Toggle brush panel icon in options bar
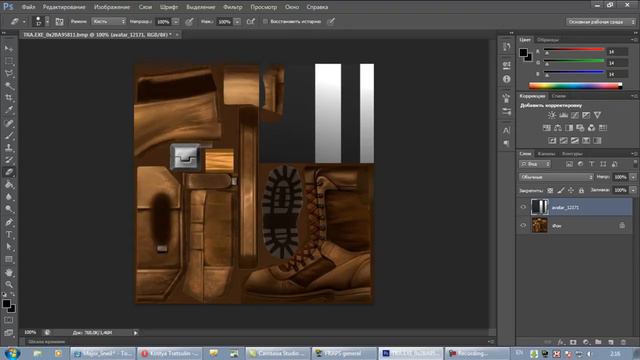 click(x=59, y=22)
